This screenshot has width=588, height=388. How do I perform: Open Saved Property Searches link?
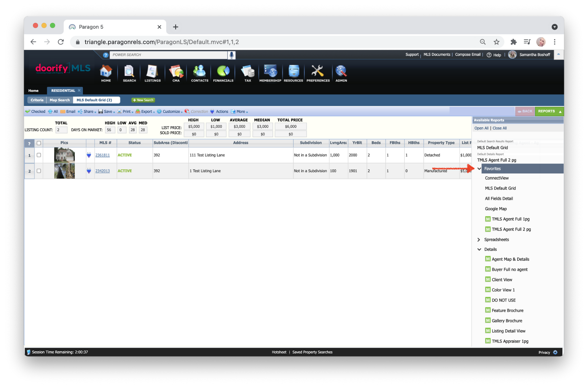coord(312,352)
